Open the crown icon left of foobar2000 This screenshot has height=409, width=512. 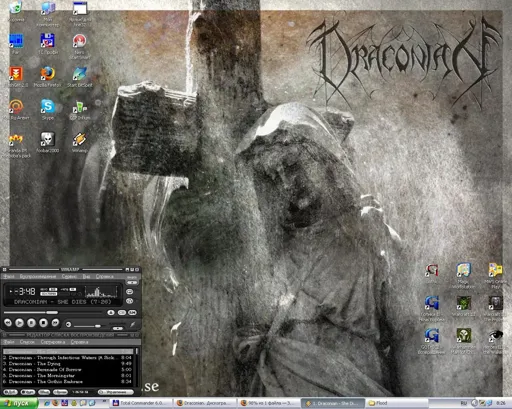click(x=16, y=139)
